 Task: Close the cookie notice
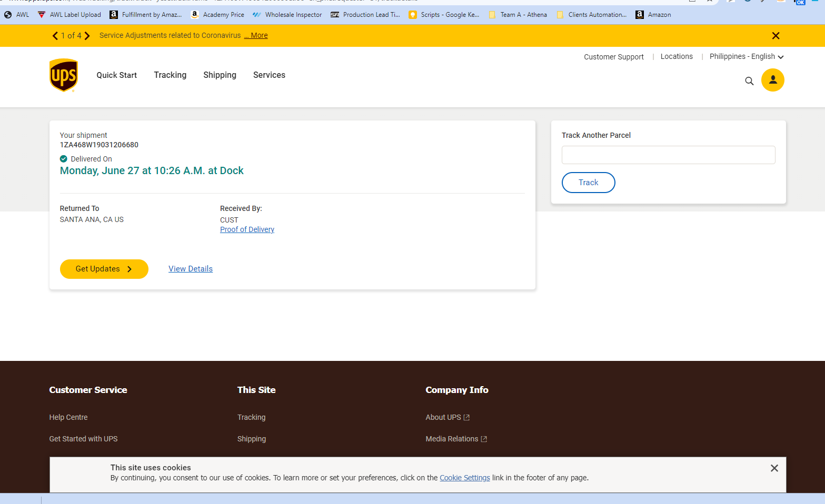[774, 468]
